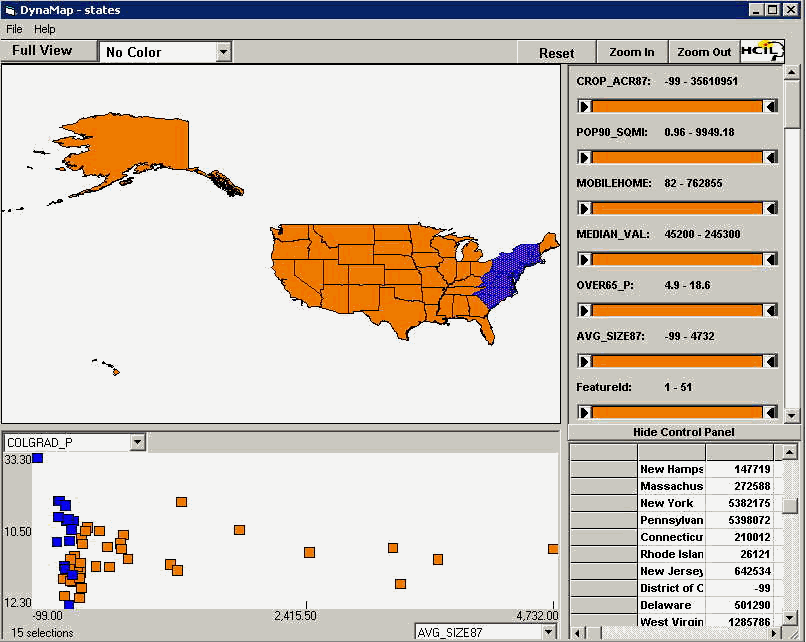806x642 pixels.
Task: Click the blue point at 33.30
Action: 38,458
